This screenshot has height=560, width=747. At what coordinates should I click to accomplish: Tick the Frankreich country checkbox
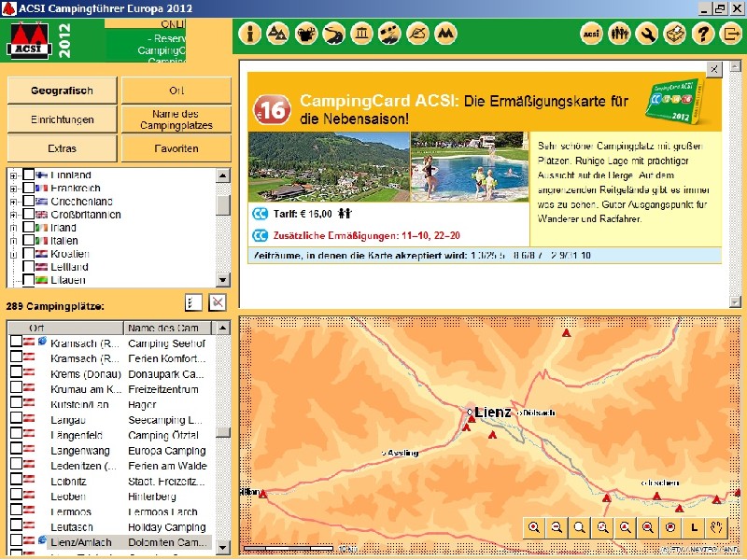click(29, 188)
